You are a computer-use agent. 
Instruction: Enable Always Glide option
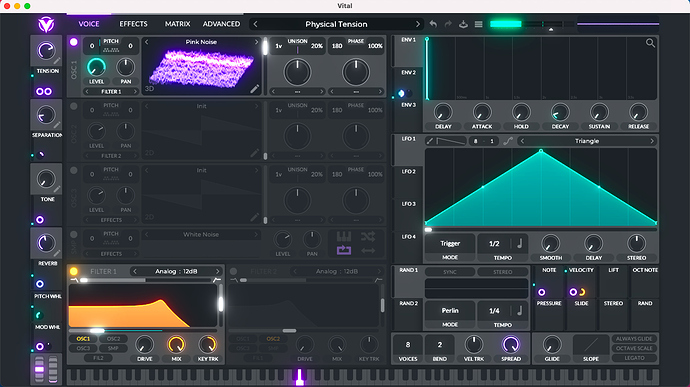pyautogui.click(x=634, y=339)
